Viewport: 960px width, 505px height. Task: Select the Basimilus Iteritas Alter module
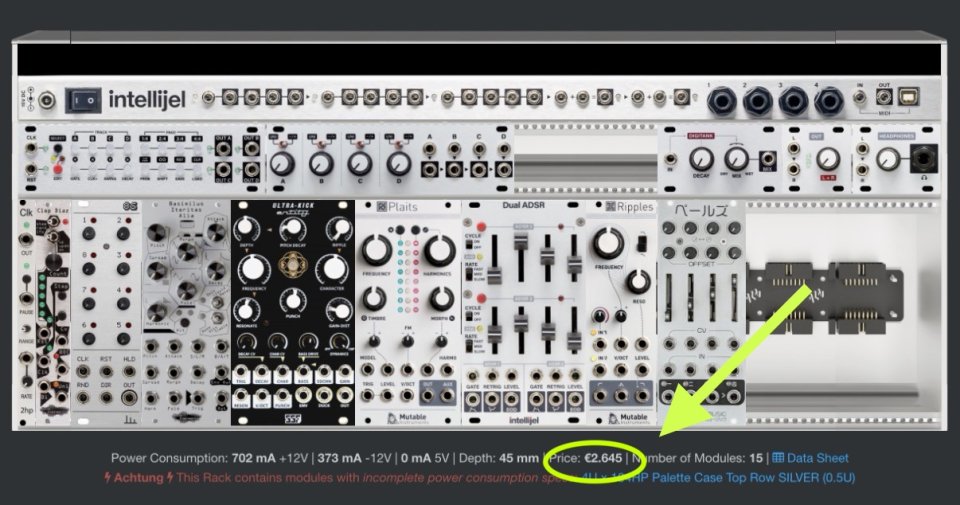[186, 312]
